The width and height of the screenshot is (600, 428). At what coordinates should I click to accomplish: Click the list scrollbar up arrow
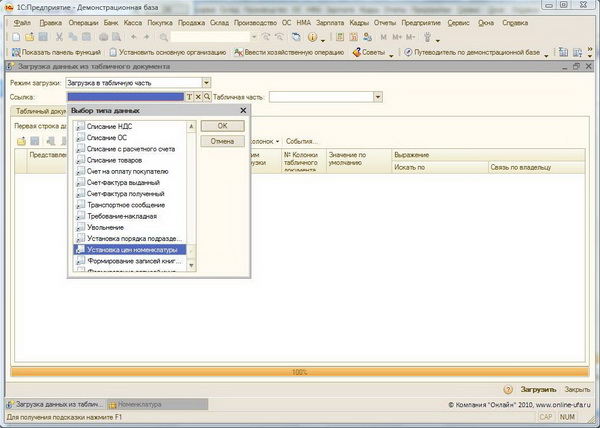pos(191,126)
